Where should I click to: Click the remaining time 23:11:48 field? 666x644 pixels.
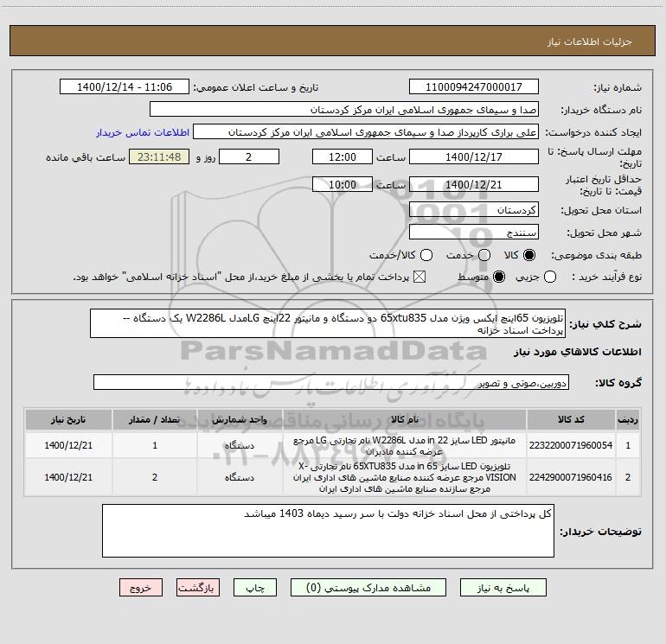[x=159, y=156]
